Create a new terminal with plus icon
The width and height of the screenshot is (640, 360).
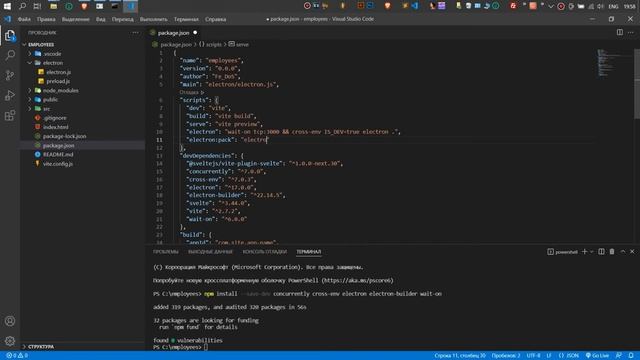[584, 252]
